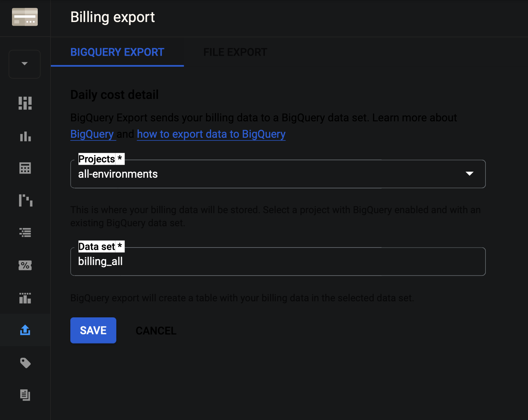This screenshot has width=528, height=420.
Task: Cancel the billing export changes
Action: coord(156,330)
